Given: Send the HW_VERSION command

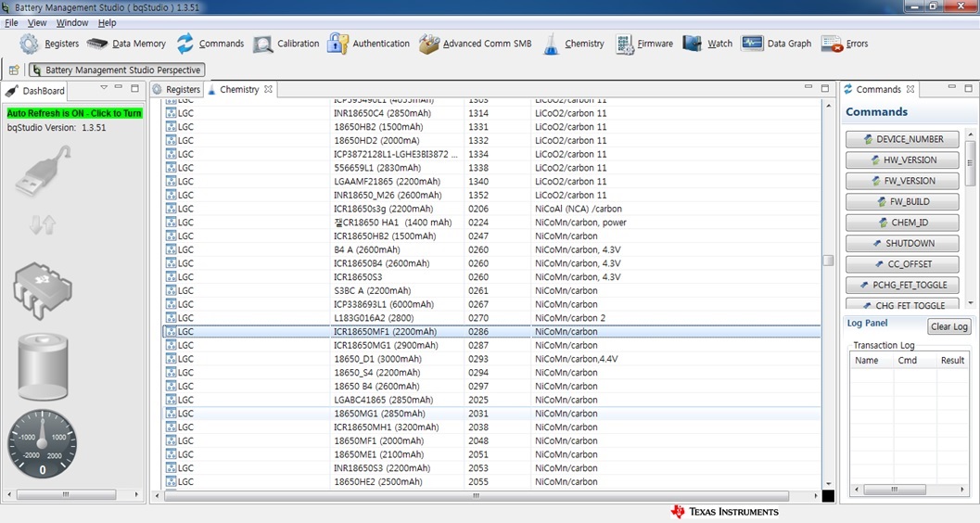Looking at the screenshot, I should tap(902, 160).
